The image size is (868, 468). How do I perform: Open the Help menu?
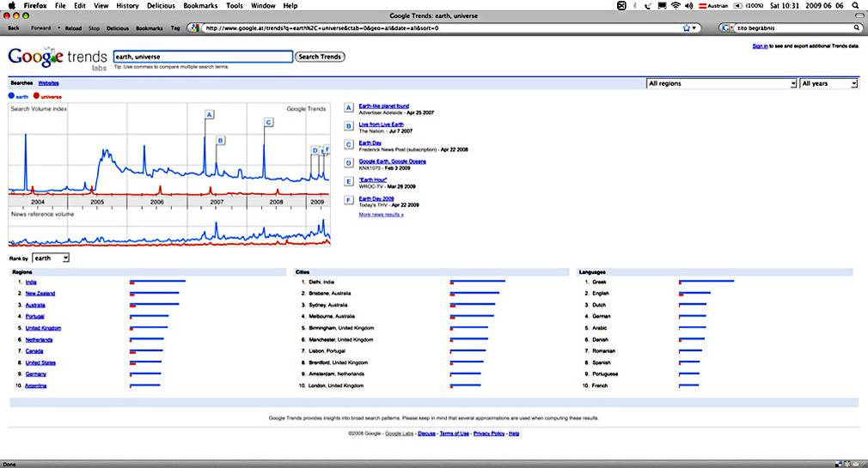point(290,5)
